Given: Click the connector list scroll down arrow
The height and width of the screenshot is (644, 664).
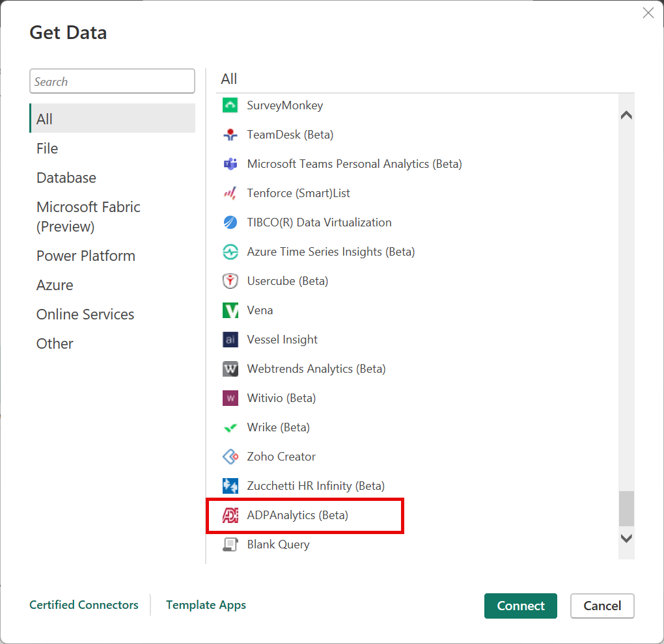Looking at the screenshot, I should pyautogui.click(x=626, y=538).
